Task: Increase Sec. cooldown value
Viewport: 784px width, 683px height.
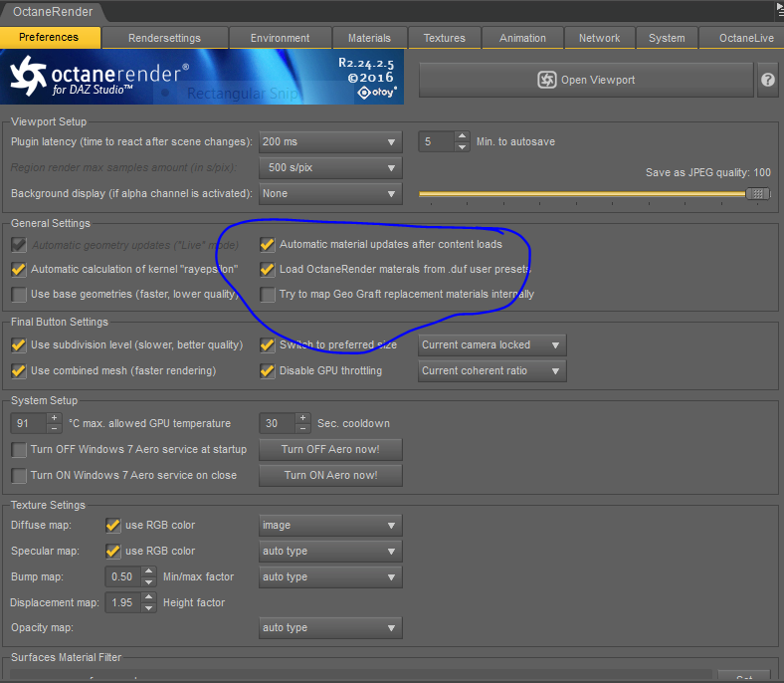Action: tap(302, 418)
